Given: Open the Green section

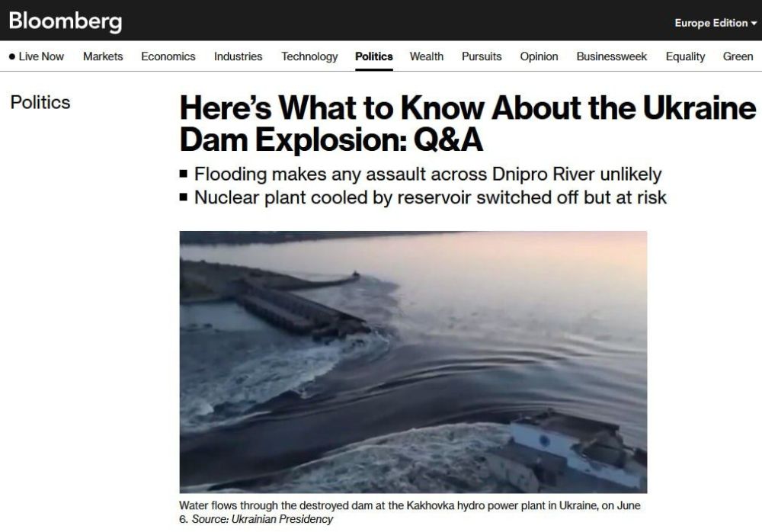Looking at the screenshot, I should tap(738, 56).
